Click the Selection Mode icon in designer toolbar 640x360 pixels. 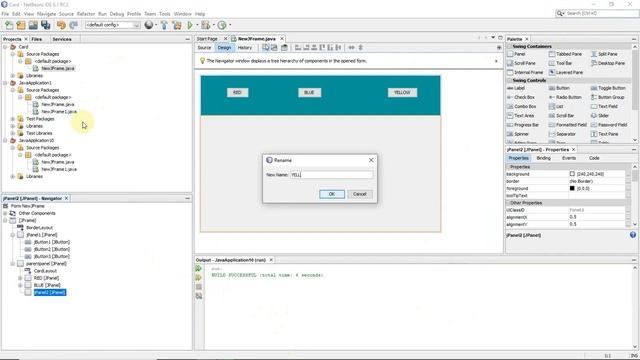point(266,48)
